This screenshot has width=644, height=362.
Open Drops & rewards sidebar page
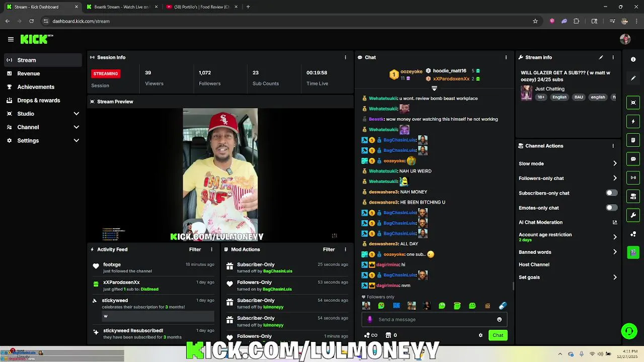42,101
